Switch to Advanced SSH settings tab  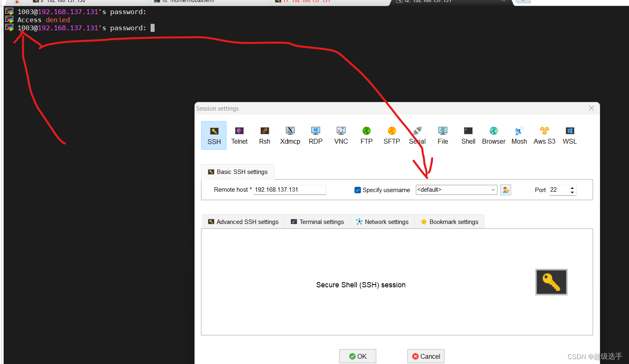point(243,221)
